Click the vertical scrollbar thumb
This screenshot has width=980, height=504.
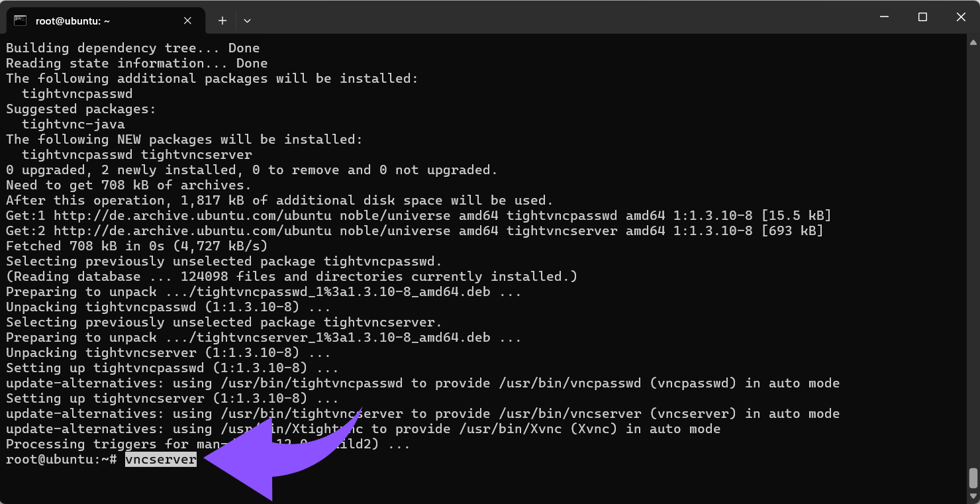click(973, 477)
